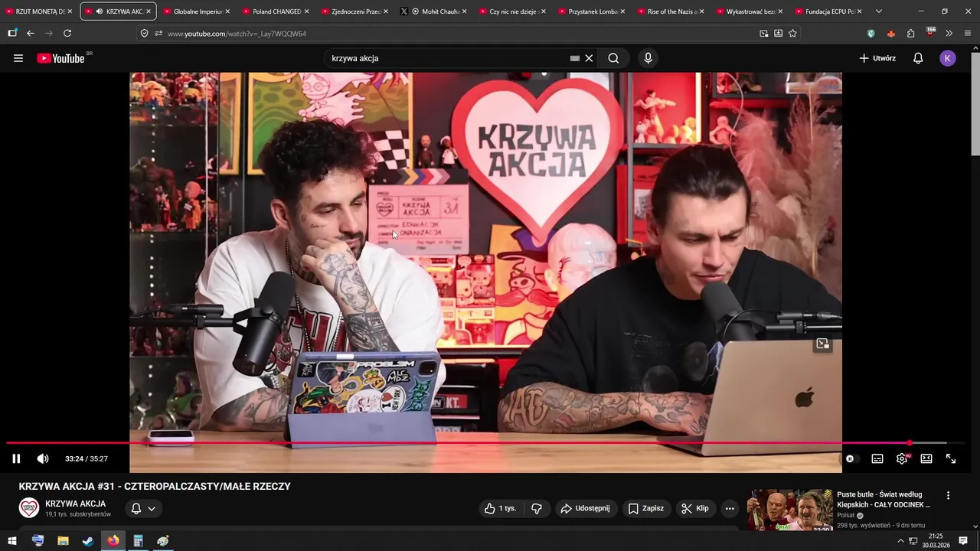
Task: Open the list-all-tabs dropdown arrow
Action: [879, 11]
